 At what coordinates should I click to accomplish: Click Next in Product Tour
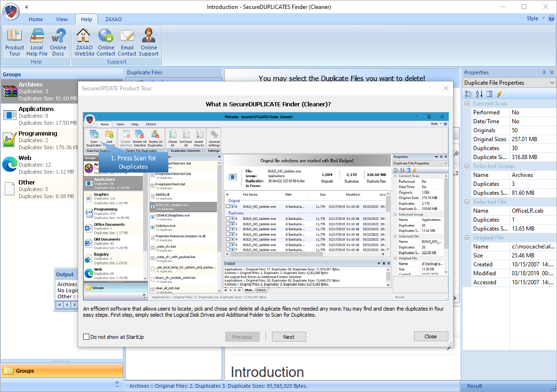pyautogui.click(x=289, y=337)
